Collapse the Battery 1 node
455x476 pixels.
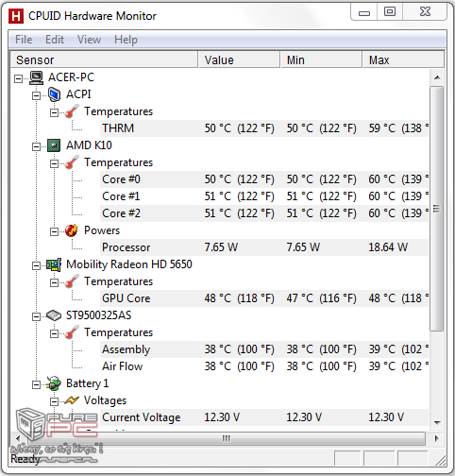[37, 384]
